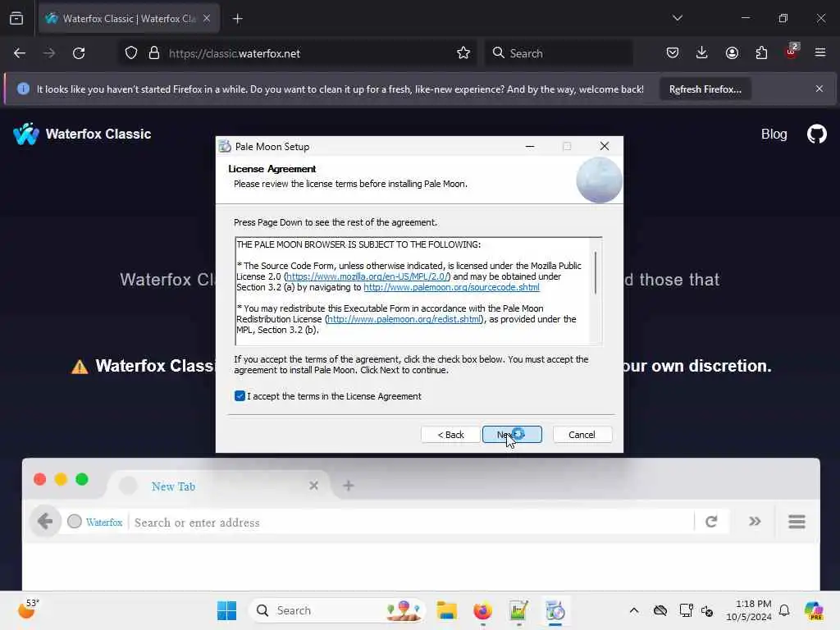Close the Waterfox Classic tab
840x630 pixels.
[207, 18]
